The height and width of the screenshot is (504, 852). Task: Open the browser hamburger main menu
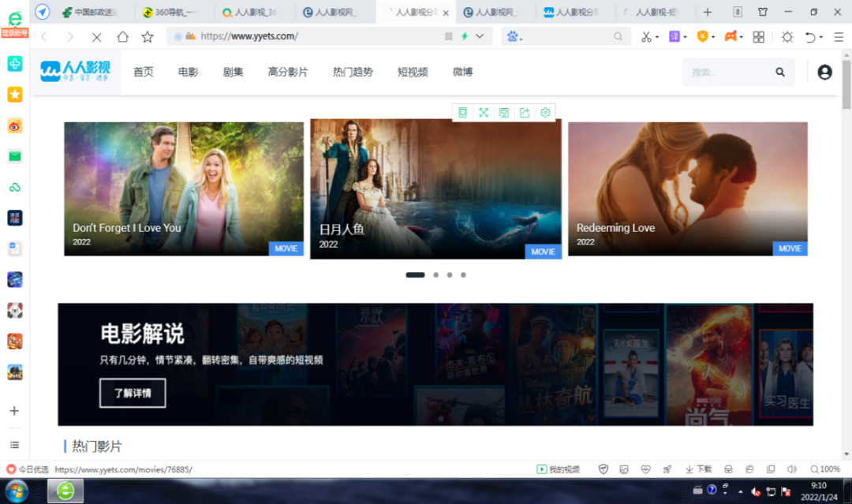(839, 36)
